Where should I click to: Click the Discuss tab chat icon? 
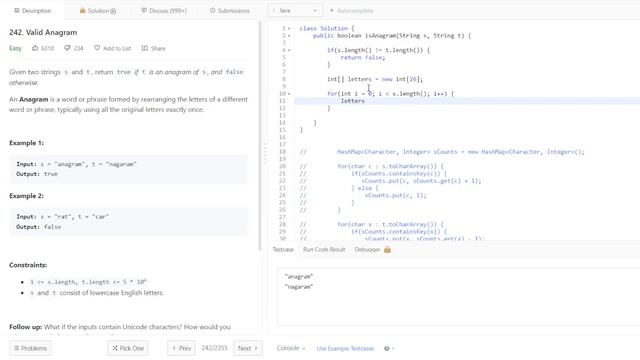(144, 11)
